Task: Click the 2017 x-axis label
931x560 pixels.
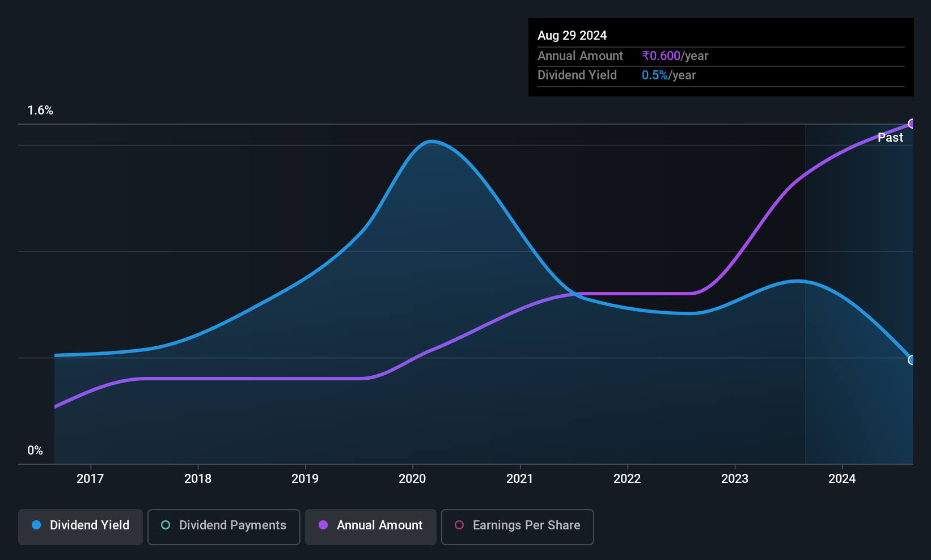Action: [90, 479]
